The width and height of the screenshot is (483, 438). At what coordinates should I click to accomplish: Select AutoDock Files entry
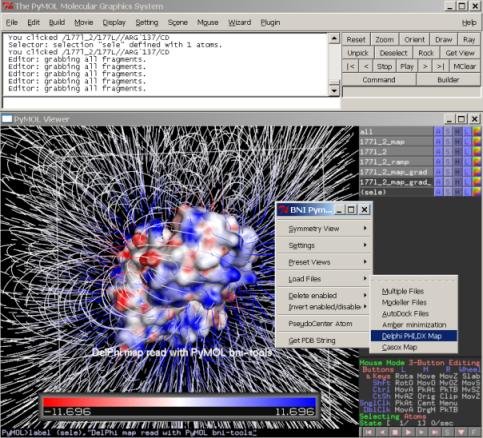(x=414, y=314)
